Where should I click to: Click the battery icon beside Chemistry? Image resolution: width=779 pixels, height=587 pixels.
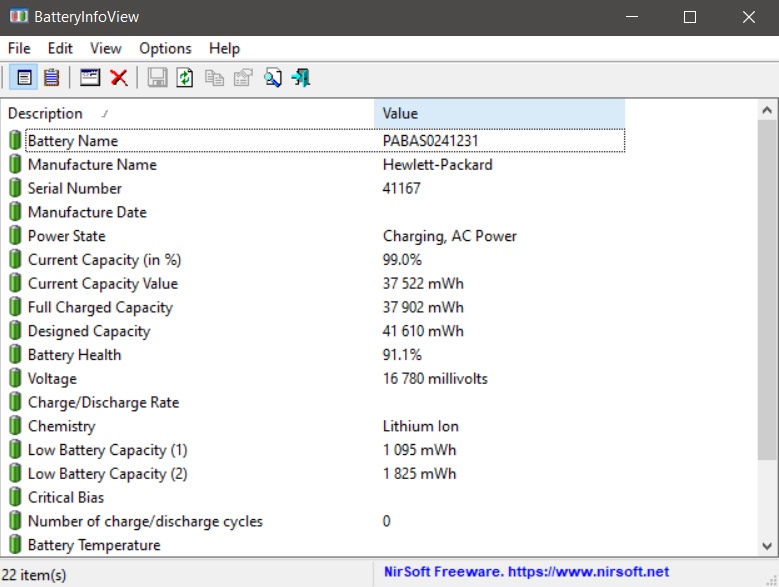coord(15,427)
